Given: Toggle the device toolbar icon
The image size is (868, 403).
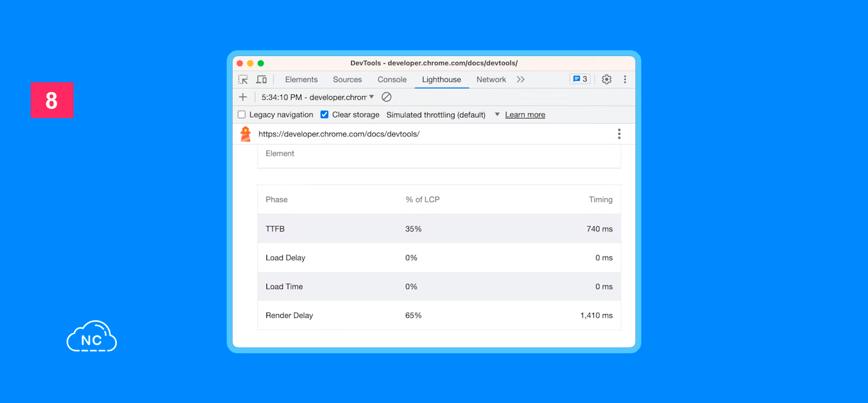Looking at the screenshot, I should pyautogui.click(x=262, y=79).
